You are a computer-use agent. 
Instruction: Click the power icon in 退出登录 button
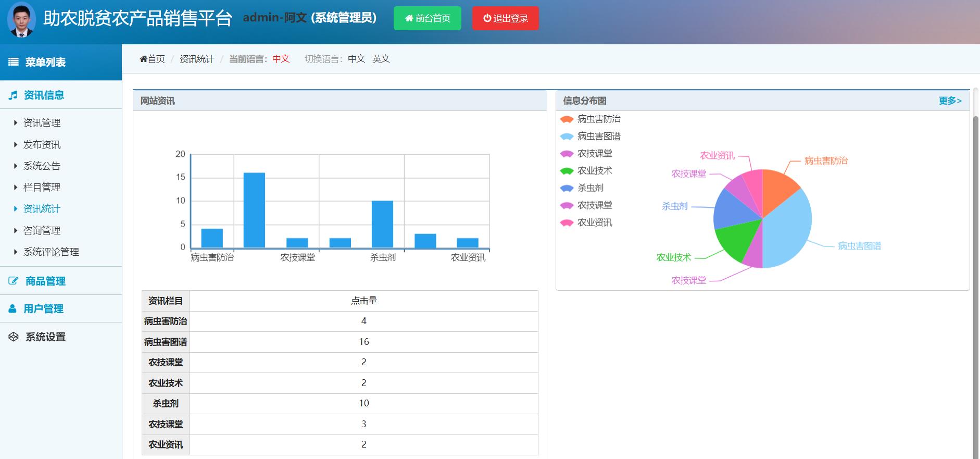[x=487, y=18]
